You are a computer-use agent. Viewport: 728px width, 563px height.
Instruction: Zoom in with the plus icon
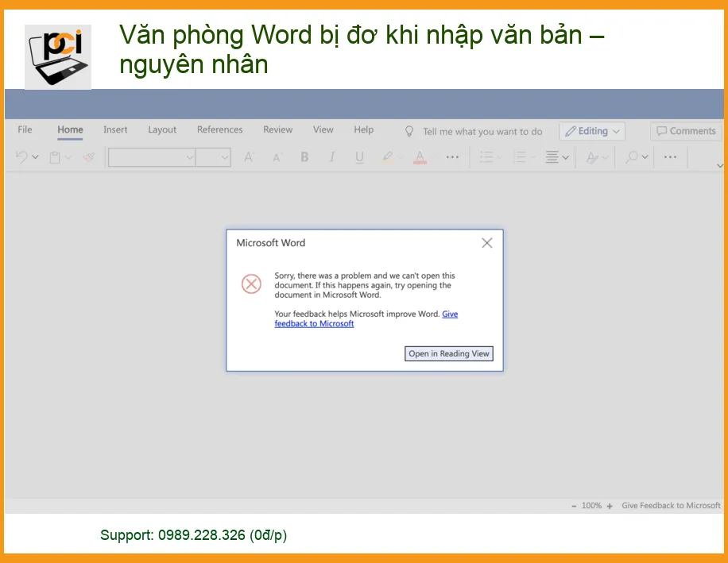(x=610, y=506)
